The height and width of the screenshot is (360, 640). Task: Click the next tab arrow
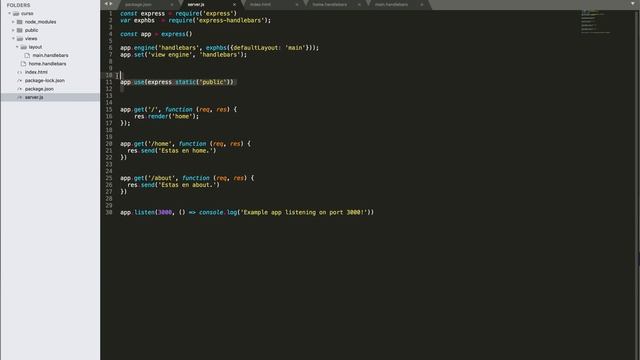[111, 4]
